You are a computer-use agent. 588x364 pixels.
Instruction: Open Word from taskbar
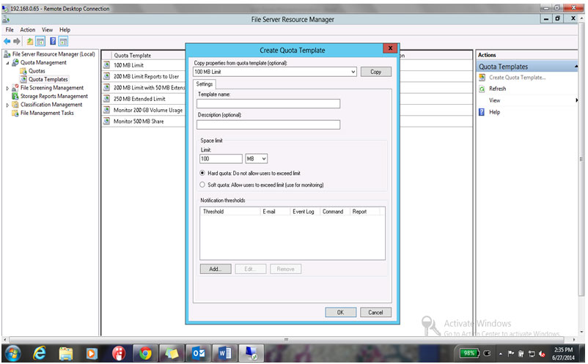224,354
